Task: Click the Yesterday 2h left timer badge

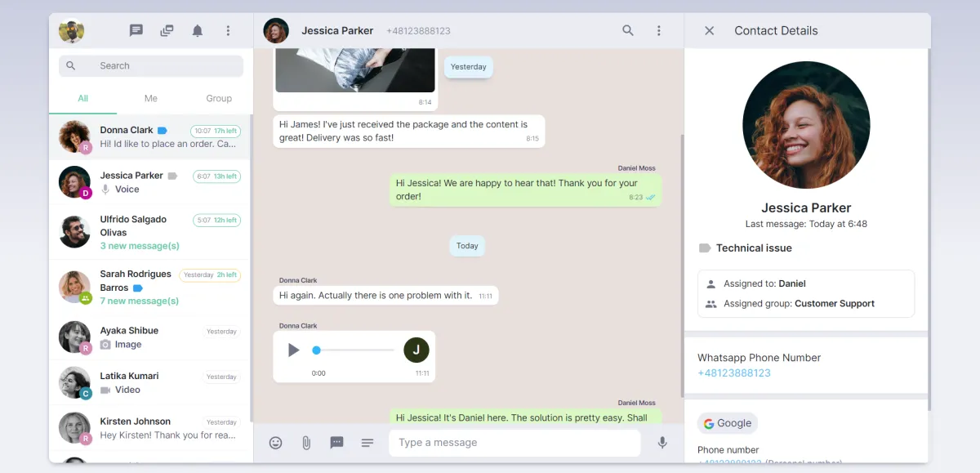Action: (210, 275)
